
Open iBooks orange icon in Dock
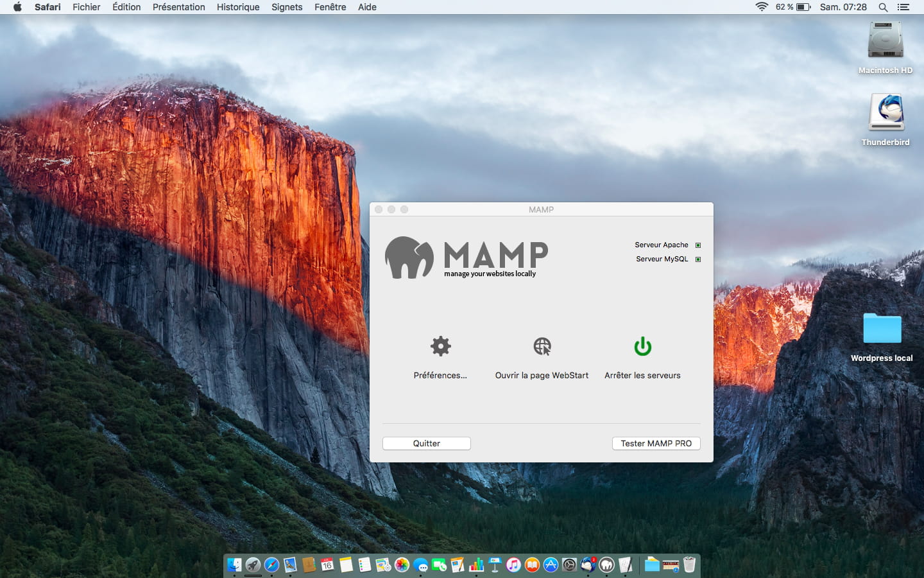(532, 565)
